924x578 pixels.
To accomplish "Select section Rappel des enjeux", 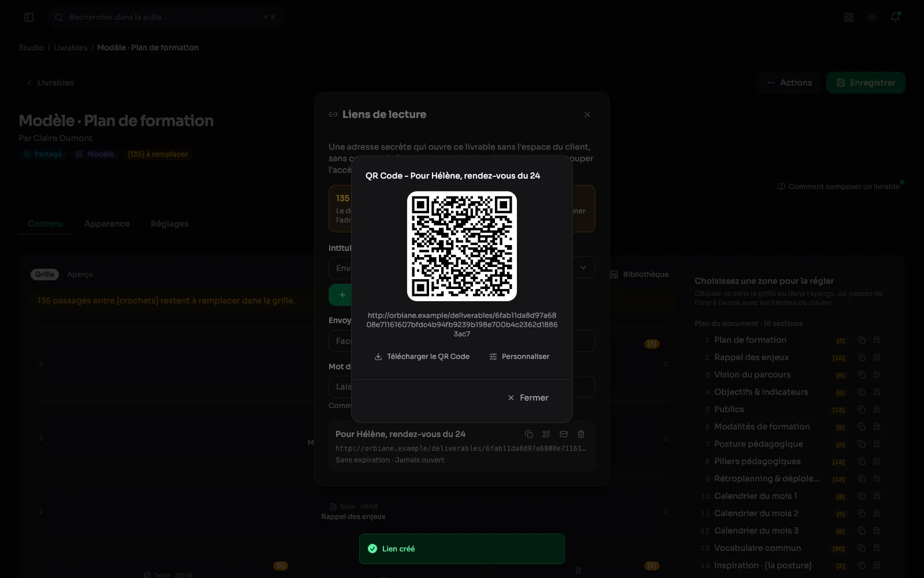I will point(751,357).
